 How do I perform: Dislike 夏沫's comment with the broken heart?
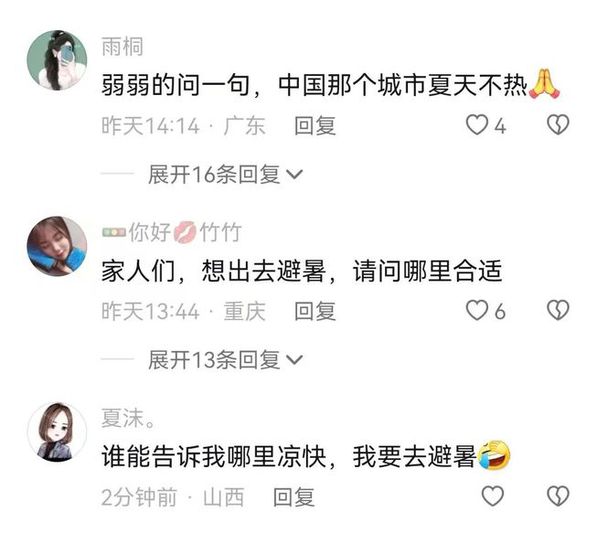(x=558, y=496)
